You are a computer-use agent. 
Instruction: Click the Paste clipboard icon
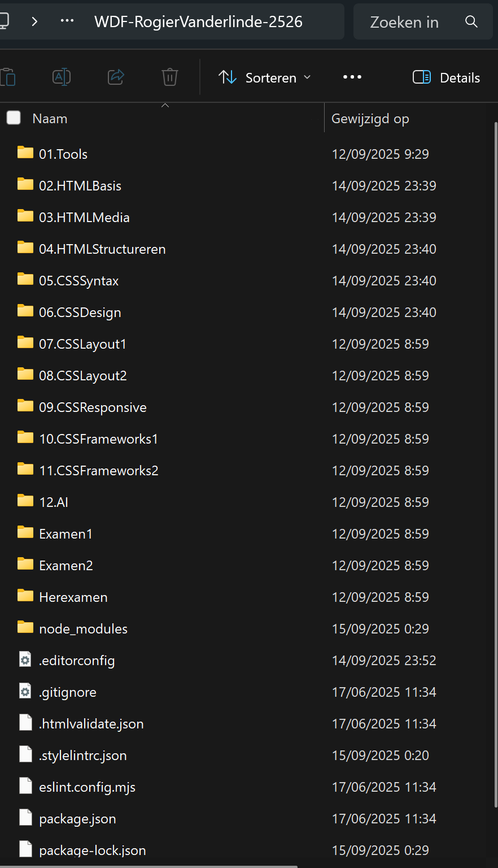click(x=7, y=77)
